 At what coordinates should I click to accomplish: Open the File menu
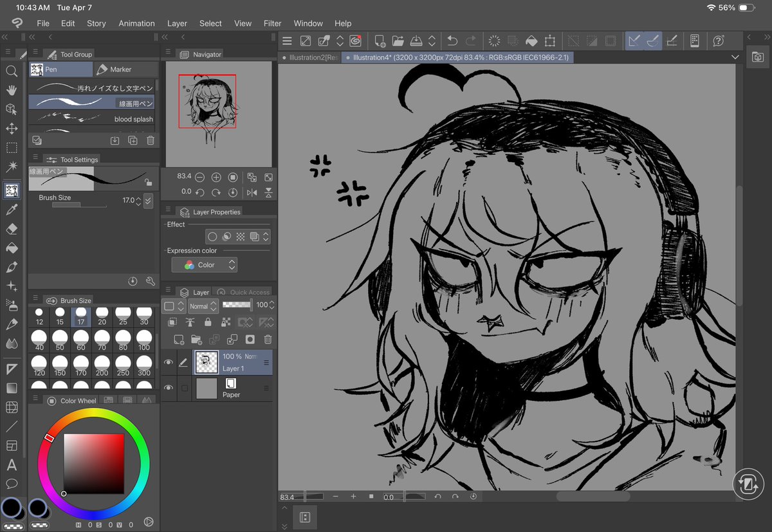[x=43, y=23]
